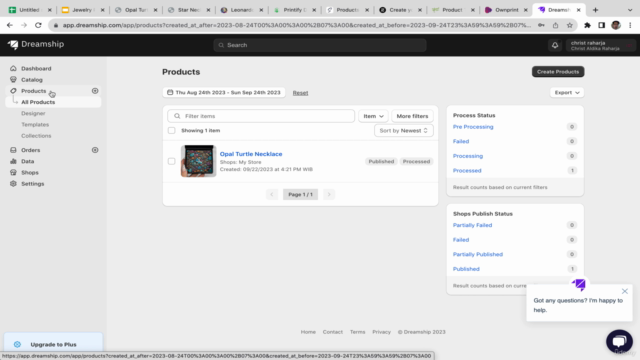Close the chat help popup
Image resolution: width=640 pixels, height=360 pixels.
tap(624, 291)
